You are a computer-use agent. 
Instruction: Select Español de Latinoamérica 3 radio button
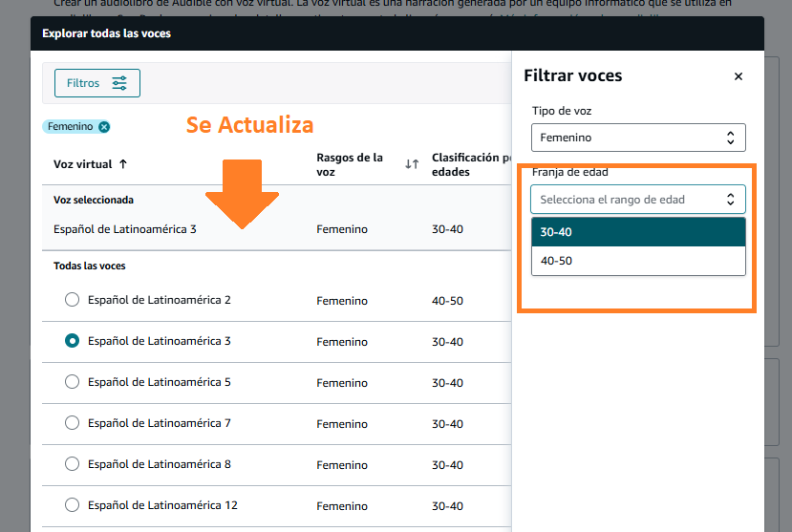pyautogui.click(x=73, y=341)
